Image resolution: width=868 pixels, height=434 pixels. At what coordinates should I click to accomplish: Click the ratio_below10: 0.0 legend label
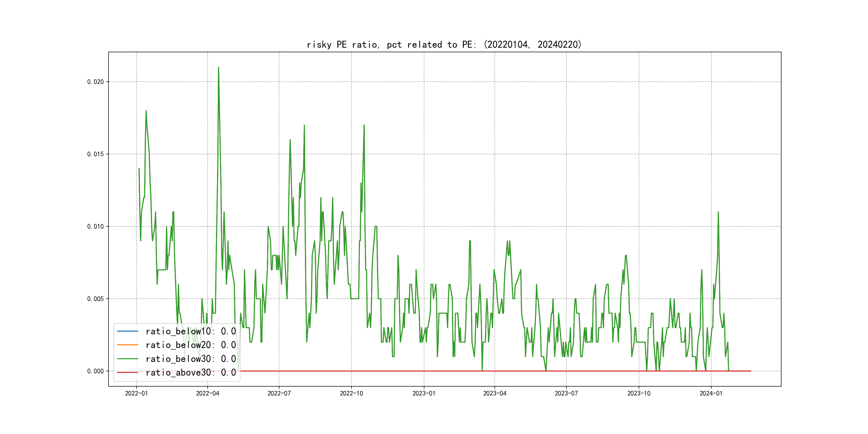pyautogui.click(x=191, y=331)
